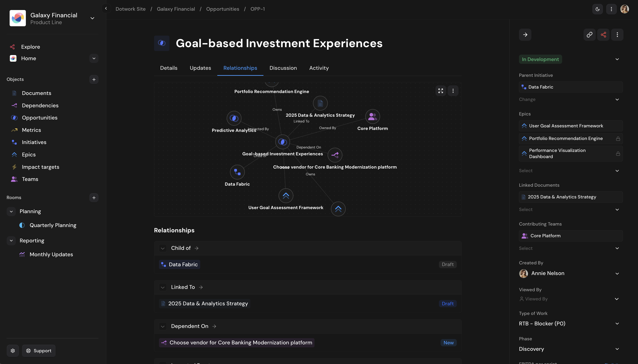Open the graph options three-dot menu
The image size is (638, 364).
coord(453,91)
